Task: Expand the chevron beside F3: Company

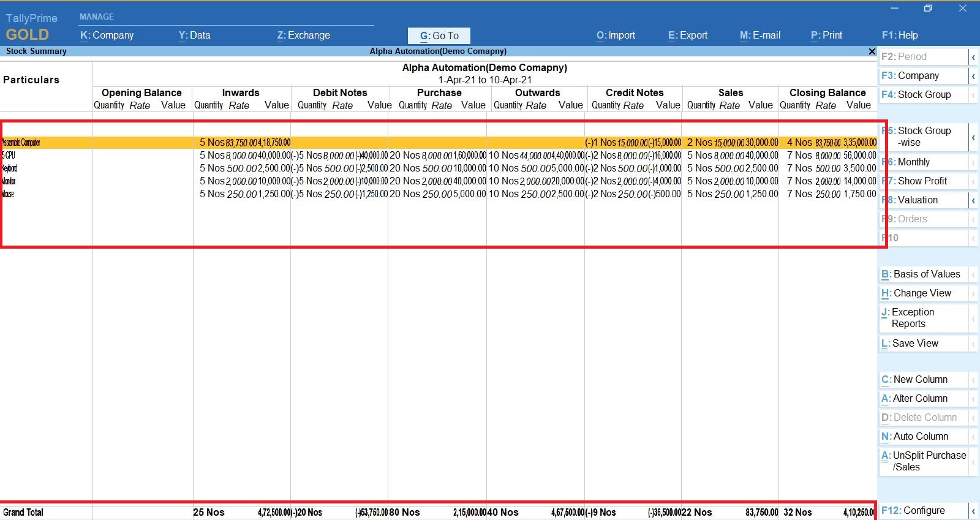Action: pos(973,76)
